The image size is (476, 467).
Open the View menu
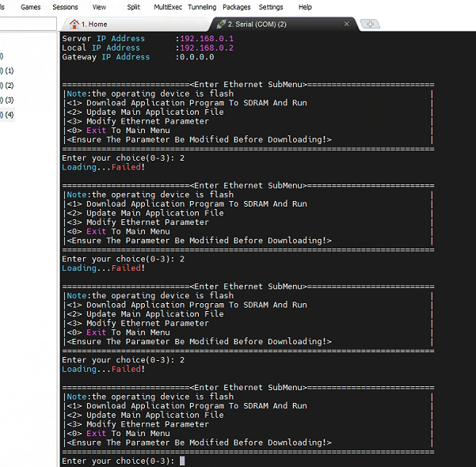(x=99, y=7)
